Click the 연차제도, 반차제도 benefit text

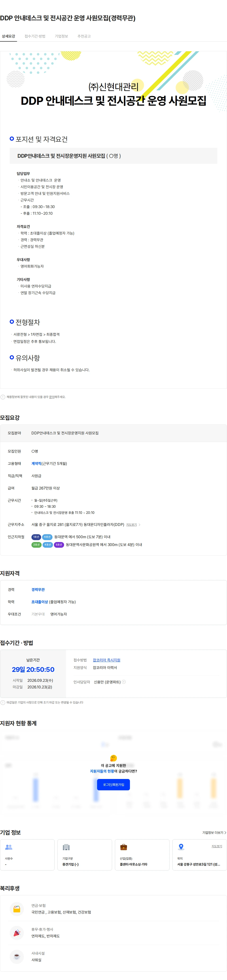tap(45, 936)
